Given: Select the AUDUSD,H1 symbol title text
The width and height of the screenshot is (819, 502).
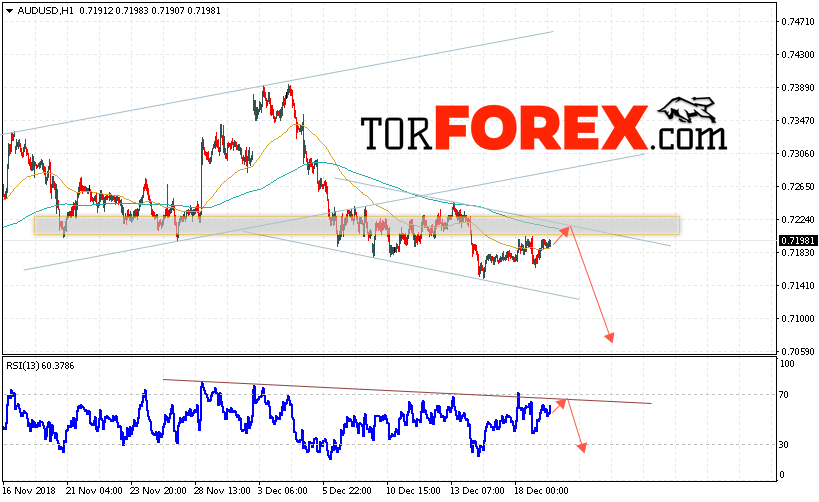Looking at the screenshot, I should pos(45,10).
